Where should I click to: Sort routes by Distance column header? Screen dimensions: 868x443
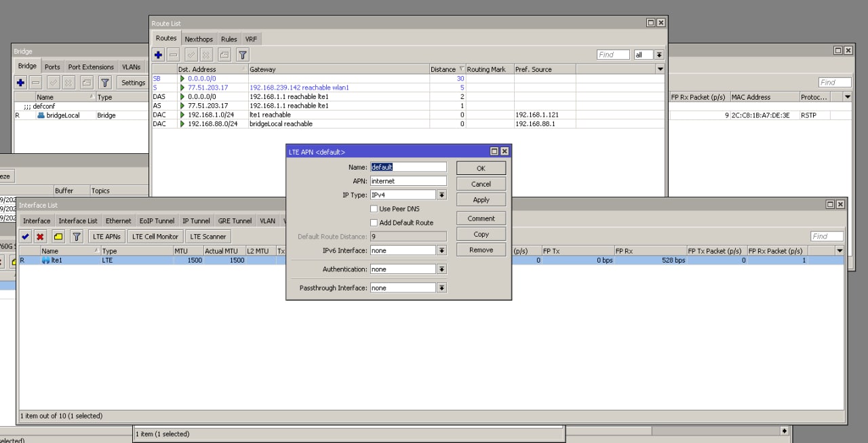pyautogui.click(x=448, y=69)
